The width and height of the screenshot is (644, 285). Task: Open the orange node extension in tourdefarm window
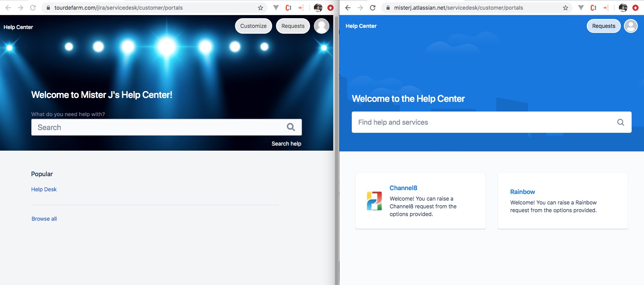(301, 8)
